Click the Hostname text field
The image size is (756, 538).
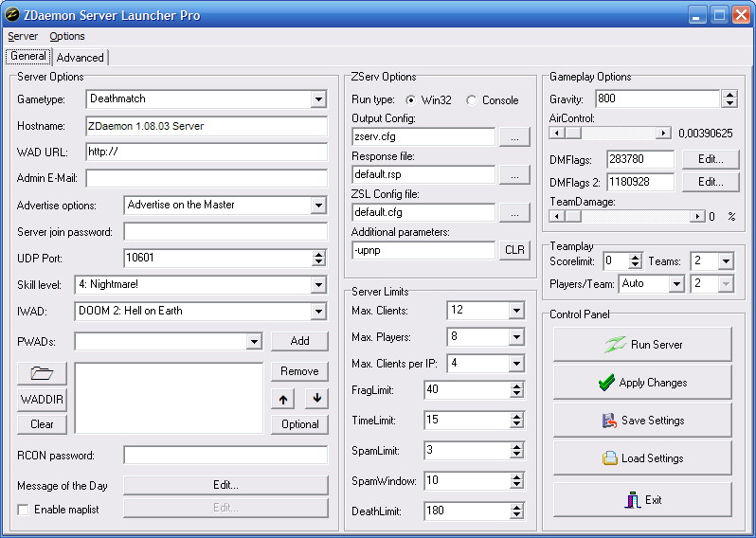click(207, 126)
